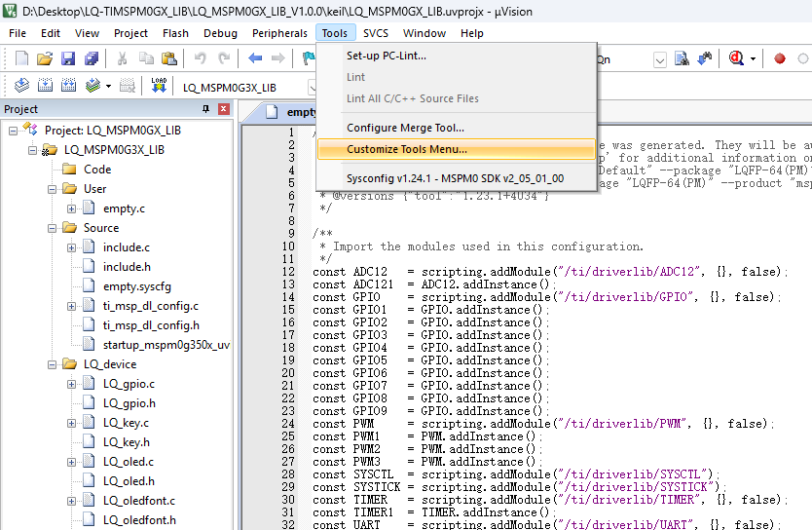Viewport: 812px width, 530px height.
Task: Launch Sysconfig v1.24.1 tool entry
Action: tap(457, 178)
